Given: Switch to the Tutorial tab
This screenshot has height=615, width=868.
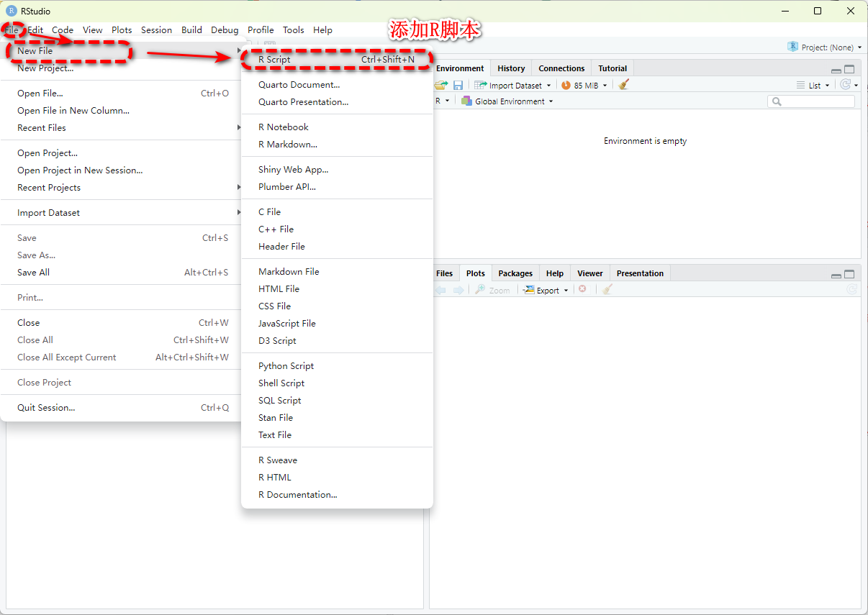Looking at the screenshot, I should click(612, 68).
